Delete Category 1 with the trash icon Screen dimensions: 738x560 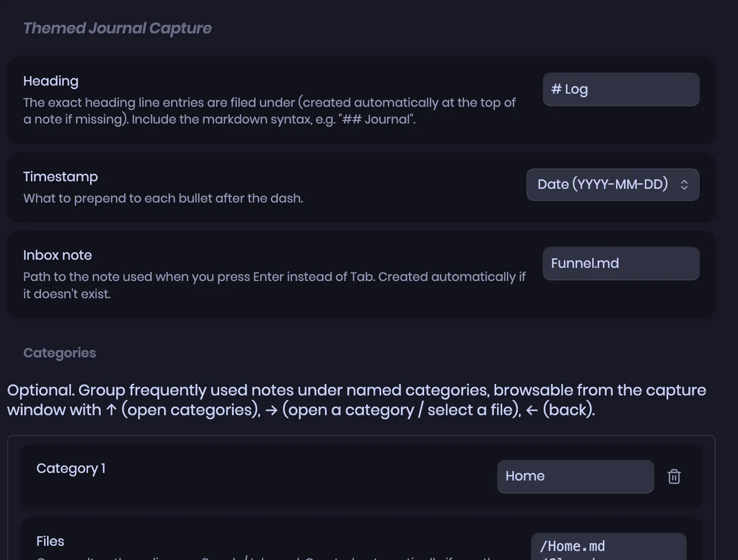coord(674,476)
